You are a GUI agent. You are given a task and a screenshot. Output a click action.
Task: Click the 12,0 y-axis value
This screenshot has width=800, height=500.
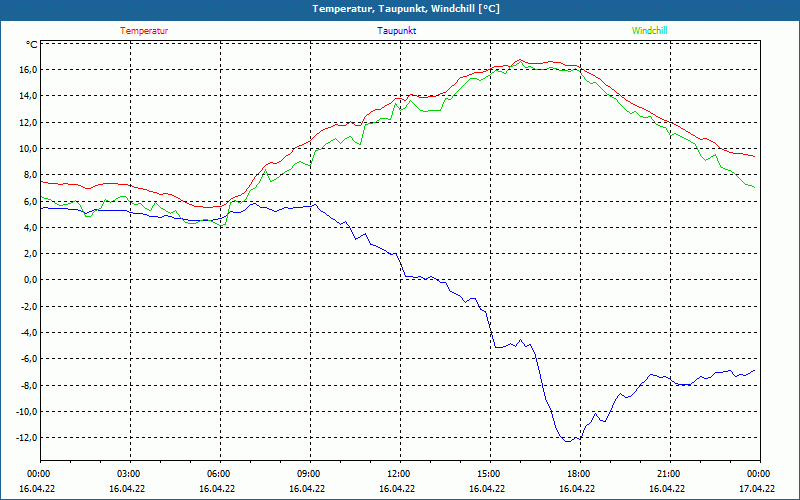tap(28, 122)
